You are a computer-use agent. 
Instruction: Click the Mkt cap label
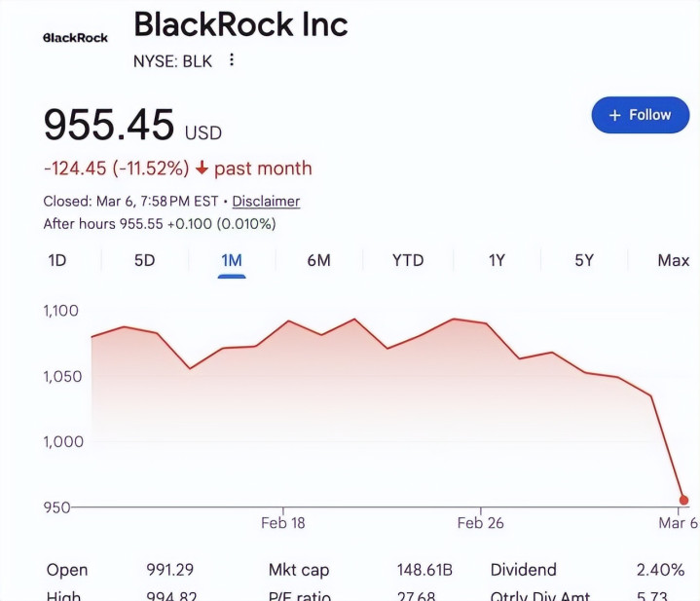[299, 570]
